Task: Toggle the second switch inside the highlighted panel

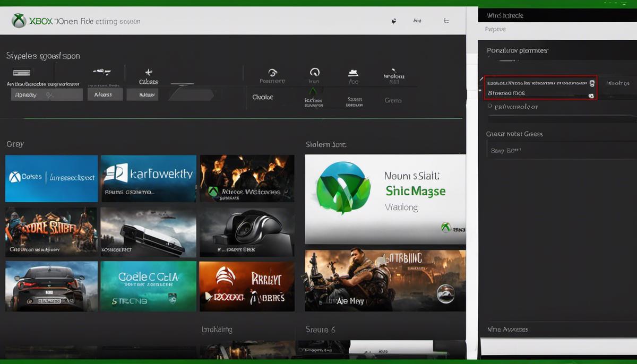Action: pyautogui.click(x=591, y=96)
